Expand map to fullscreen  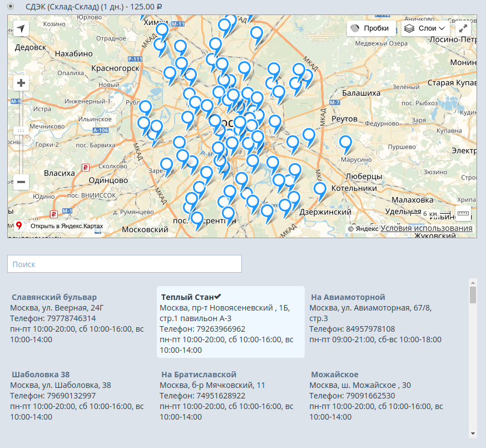click(x=463, y=28)
